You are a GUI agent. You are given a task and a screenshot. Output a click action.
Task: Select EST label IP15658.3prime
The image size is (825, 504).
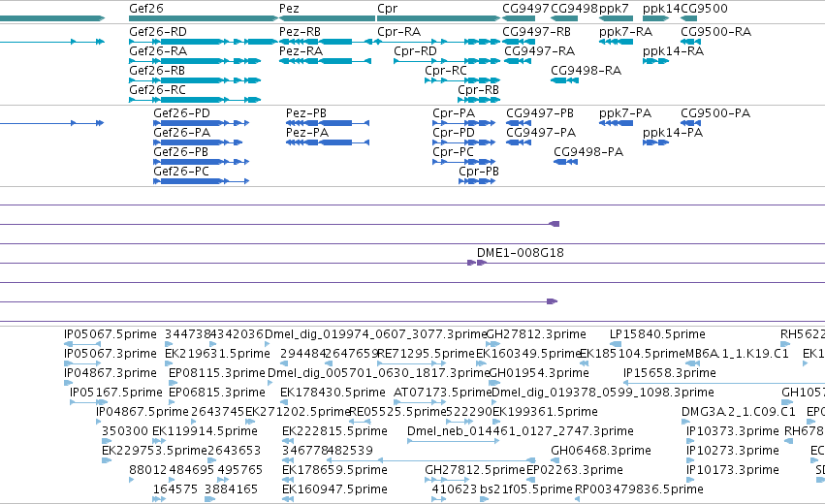[669, 373]
